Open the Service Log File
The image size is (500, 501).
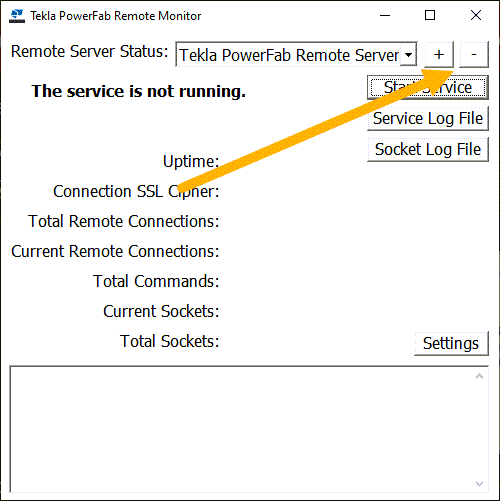tap(428, 118)
